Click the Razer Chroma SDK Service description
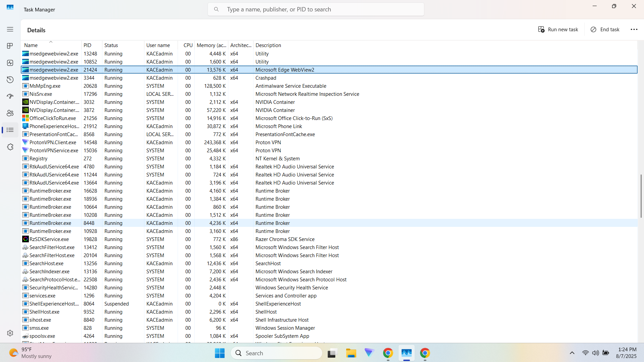Screen dimensions: 644x362 point(285,239)
